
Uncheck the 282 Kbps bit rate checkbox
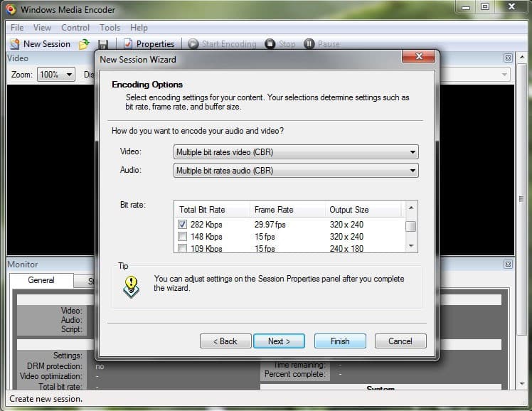[183, 225]
